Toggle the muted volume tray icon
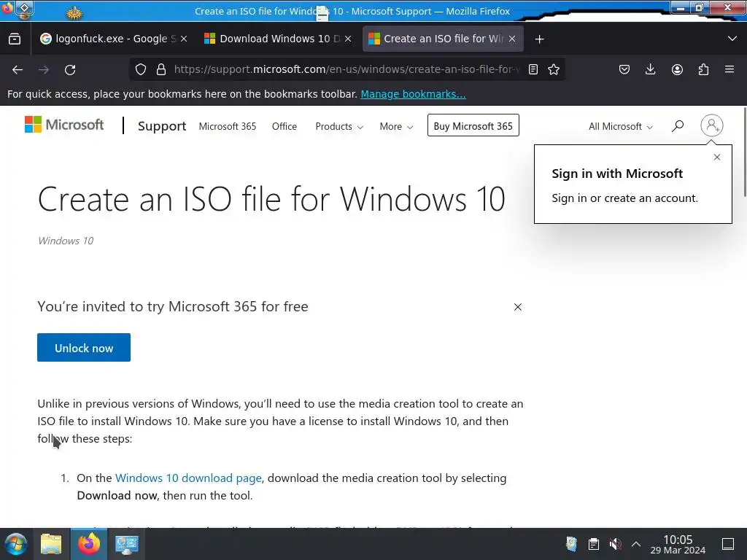The image size is (747, 560). click(615, 544)
